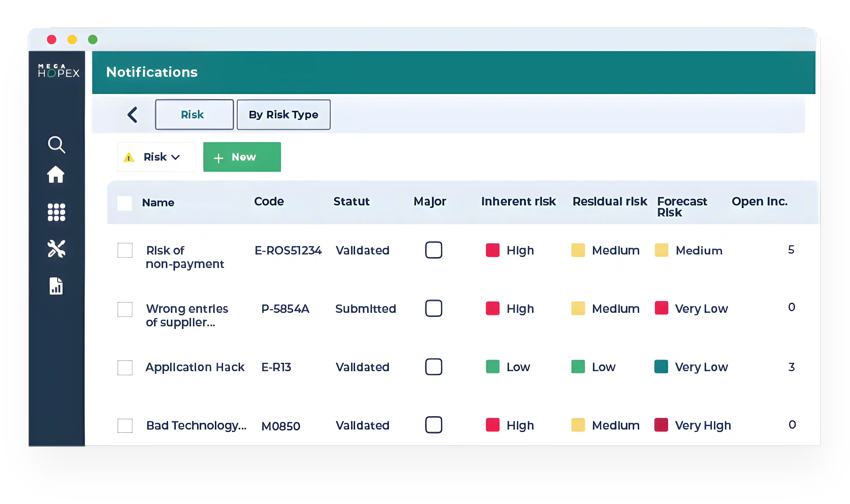Sort by Open Inc. column header
The image size is (850, 504).
(x=759, y=201)
